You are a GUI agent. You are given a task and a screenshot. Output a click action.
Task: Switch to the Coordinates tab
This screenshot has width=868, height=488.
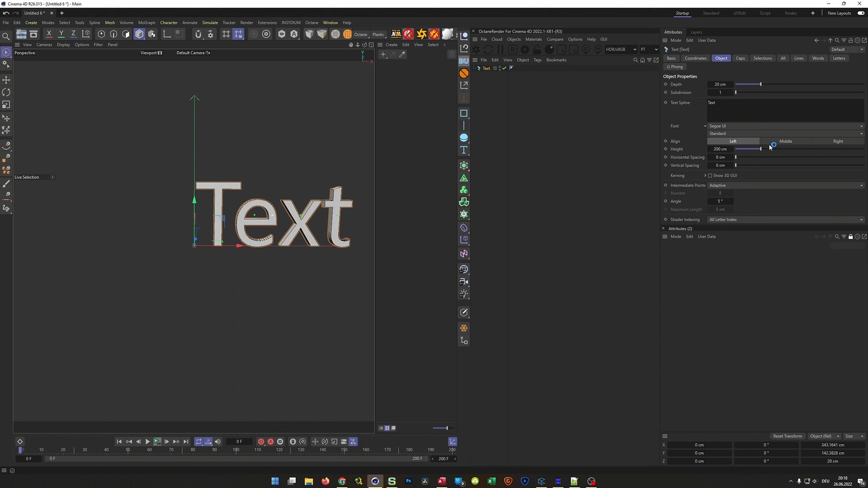(696, 58)
